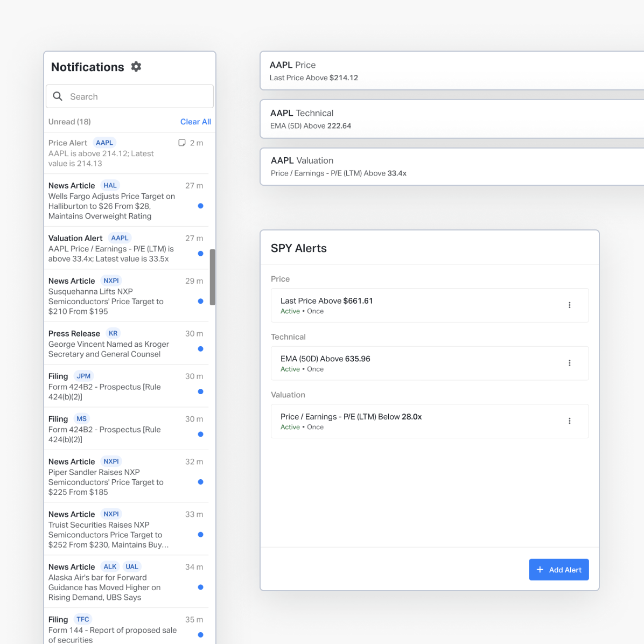Open Piper Sandler Raises NXP article
Image resolution: width=644 pixels, height=644 pixels.
(x=127, y=477)
